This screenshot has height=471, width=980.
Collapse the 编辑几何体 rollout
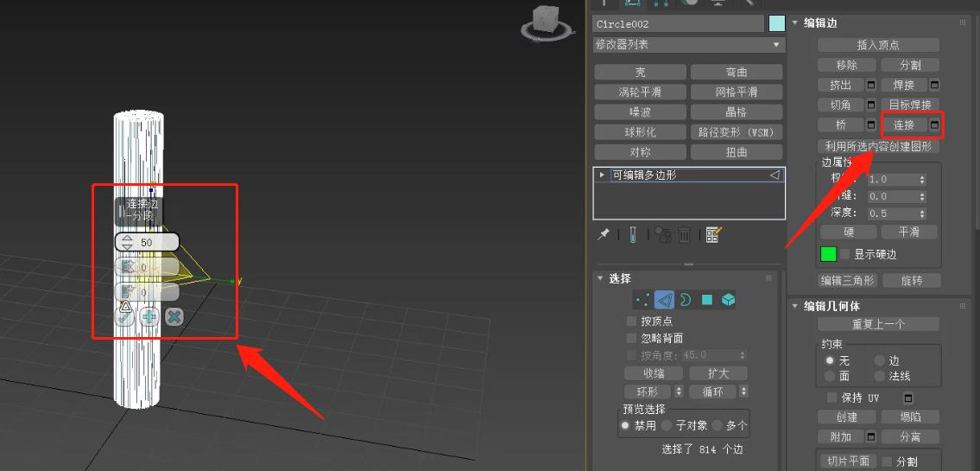pyautogui.click(x=795, y=306)
